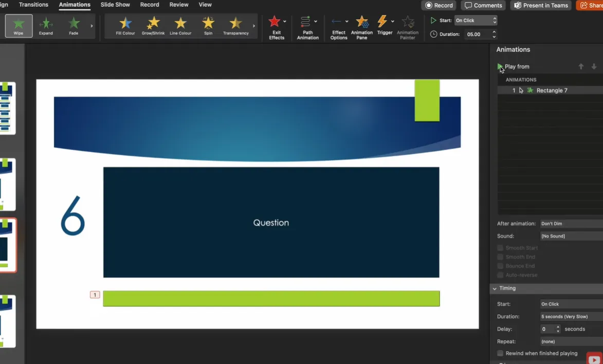Image resolution: width=603 pixels, height=364 pixels.
Task: Apply the Grow/Shrink emphasis effect
Action: 153,26
